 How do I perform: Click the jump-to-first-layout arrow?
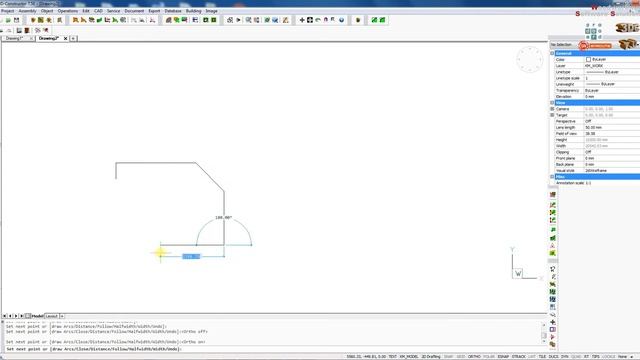(x=4, y=316)
